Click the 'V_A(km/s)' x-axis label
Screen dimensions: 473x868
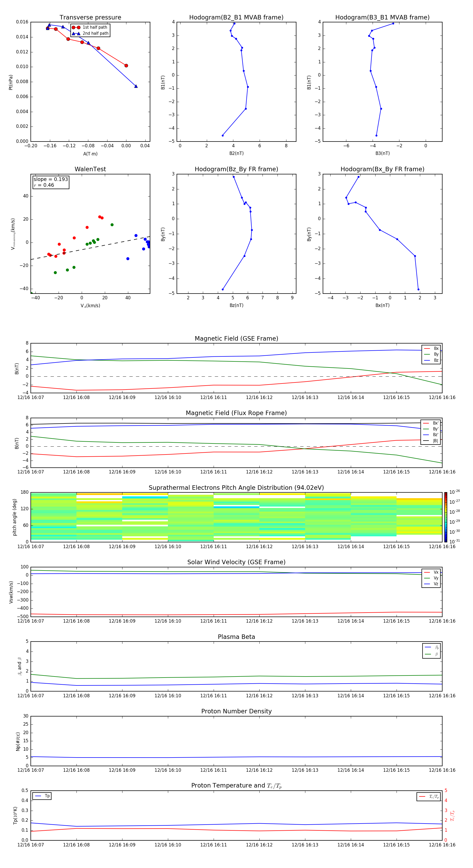pyautogui.click(x=90, y=306)
